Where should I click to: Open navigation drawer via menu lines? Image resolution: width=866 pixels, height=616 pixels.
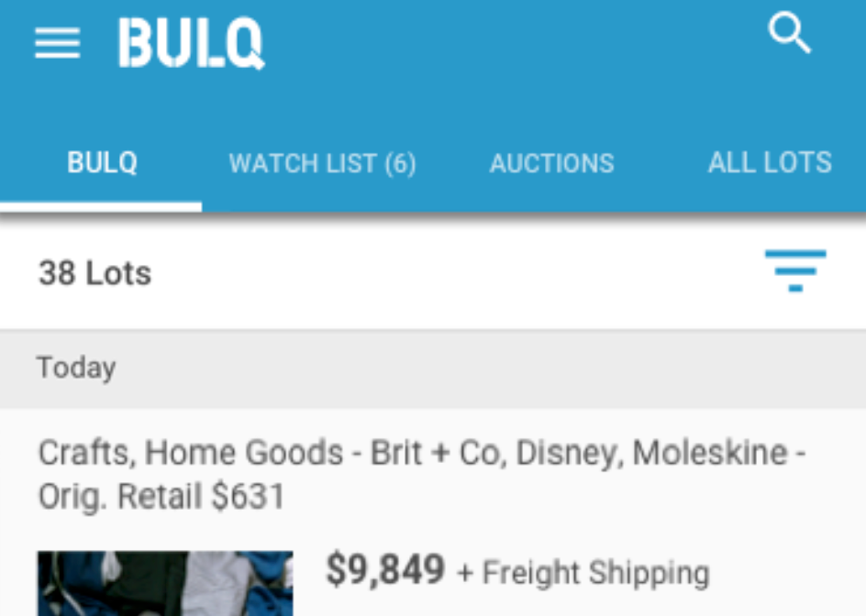click(x=57, y=42)
